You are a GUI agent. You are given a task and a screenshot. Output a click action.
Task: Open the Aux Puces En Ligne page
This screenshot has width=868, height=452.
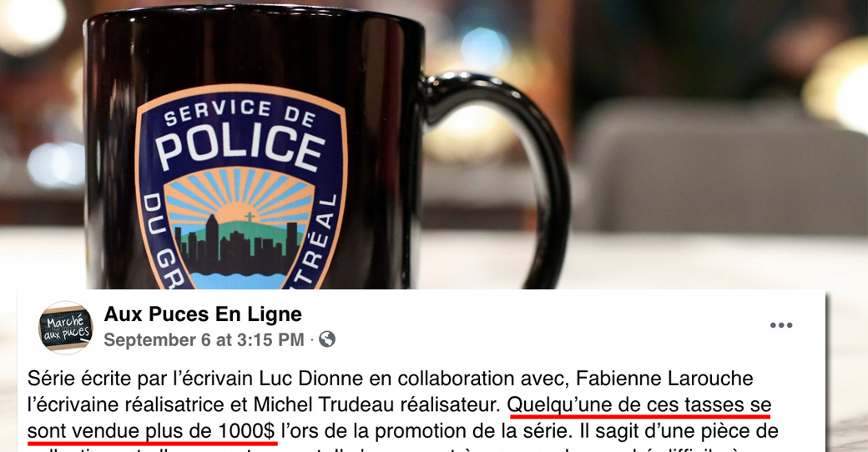pyautogui.click(x=203, y=314)
